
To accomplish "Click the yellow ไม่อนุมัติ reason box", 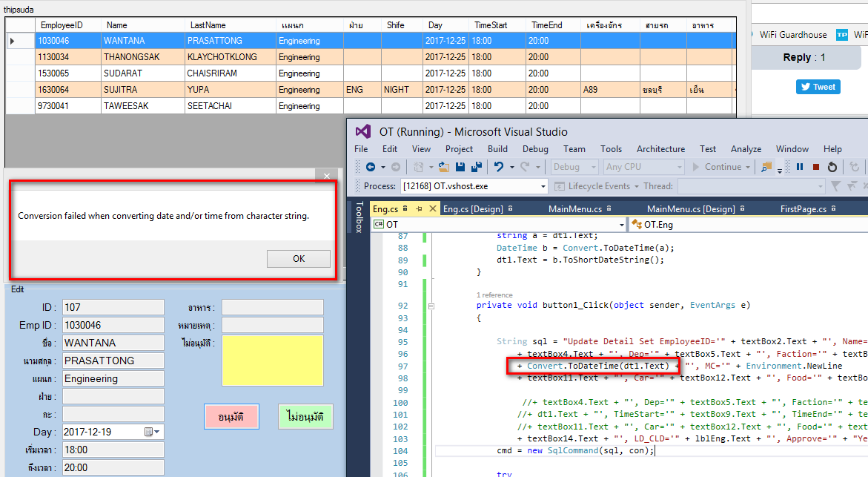I will [273, 361].
